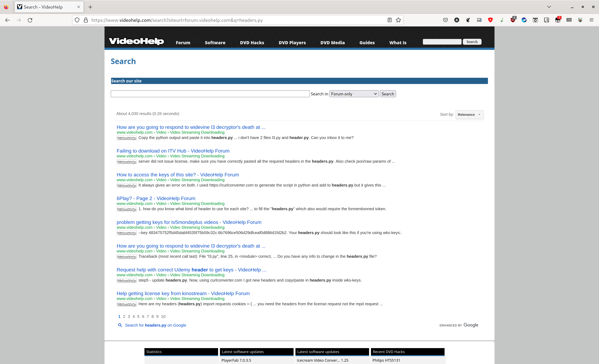The width and height of the screenshot is (599, 364).
Task: Open the Firefox hamburger menu
Action: (x=592, y=20)
